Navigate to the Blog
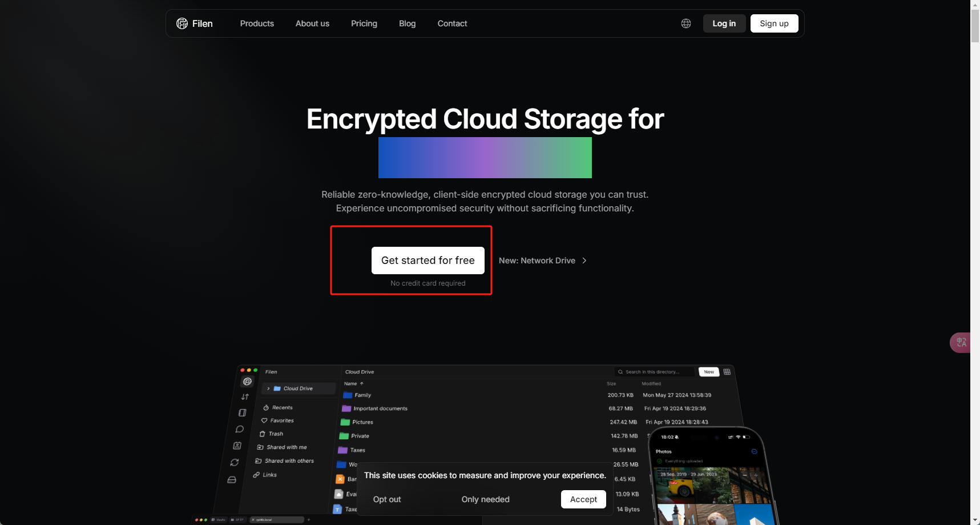Screen dimensions: 980x525 [407, 23]
